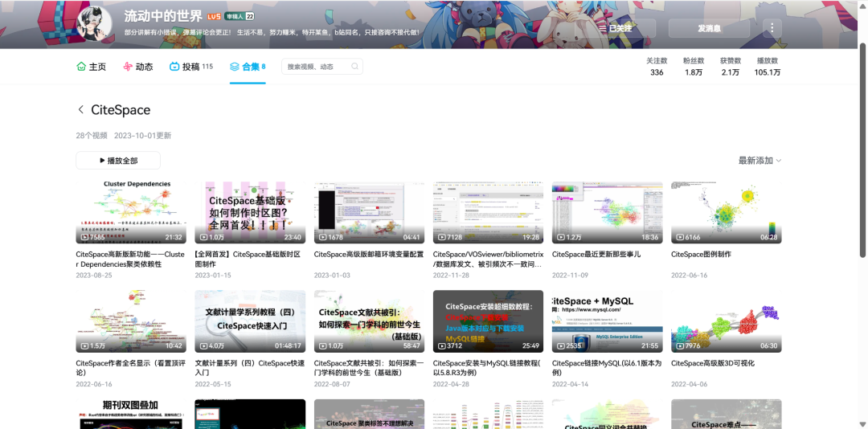The height and width of the screenshot is (429, 868).
Task: Go back with the CiteSpace back arrow
Action: pos(81,109)
